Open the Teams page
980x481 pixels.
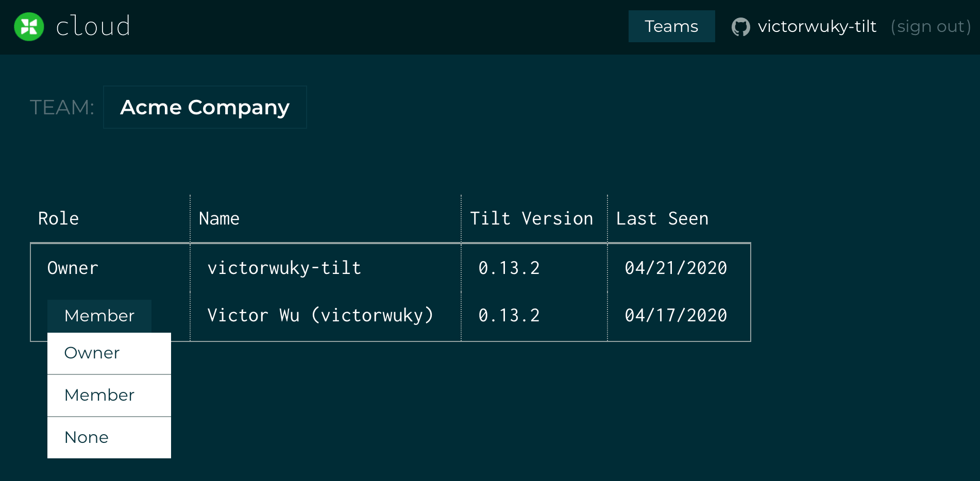point(671,26)
